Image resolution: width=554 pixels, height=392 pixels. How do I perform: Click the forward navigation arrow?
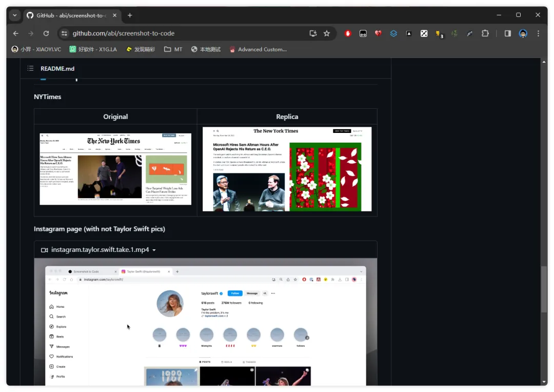[31, 33]
